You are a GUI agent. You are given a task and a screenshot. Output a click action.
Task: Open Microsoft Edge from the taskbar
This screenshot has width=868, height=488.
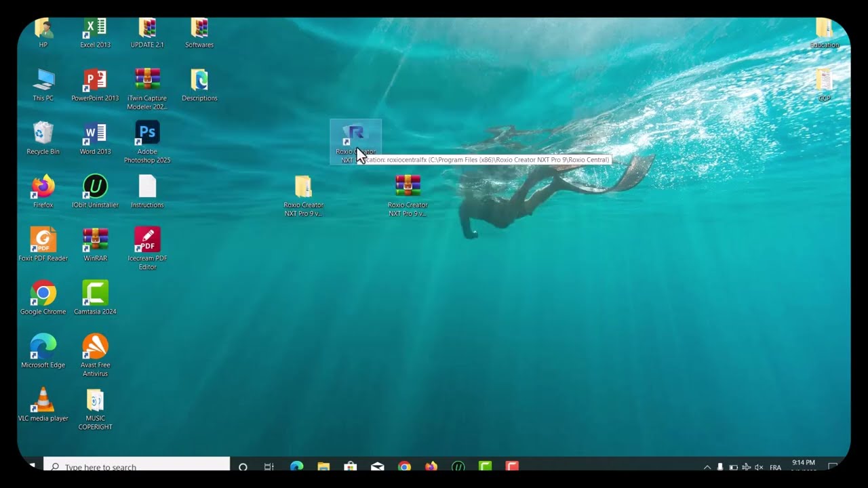(296, 466)
